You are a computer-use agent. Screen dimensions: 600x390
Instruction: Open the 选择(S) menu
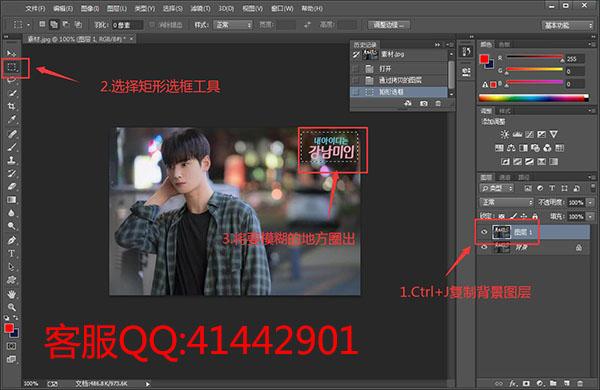pyautogui.click(x=173, y=8)
